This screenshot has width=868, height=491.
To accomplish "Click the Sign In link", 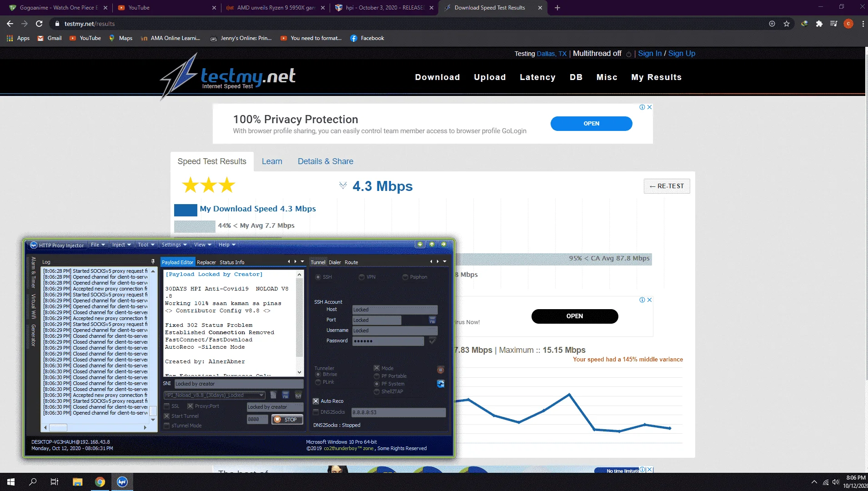I will (650, 54).
